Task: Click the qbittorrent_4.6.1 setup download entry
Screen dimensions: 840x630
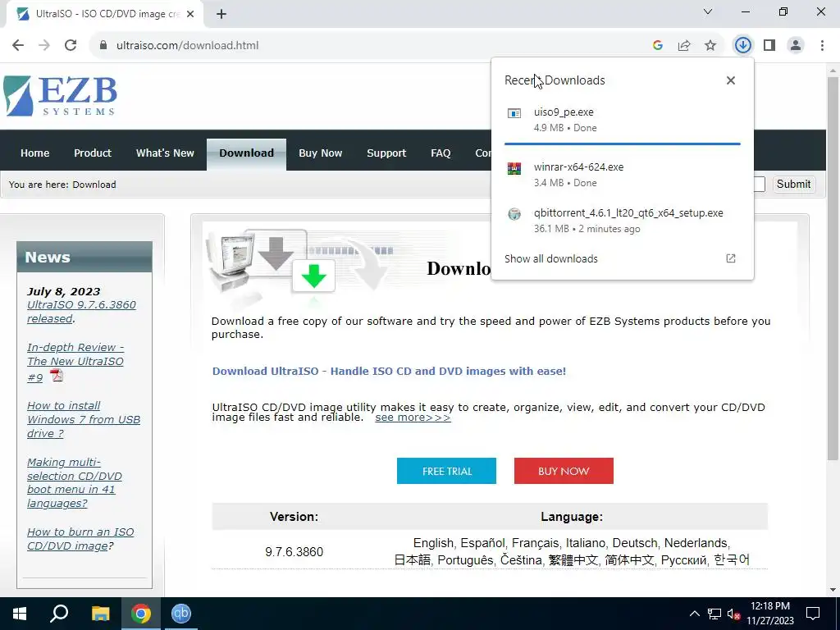Action: (x=623, y=221)
